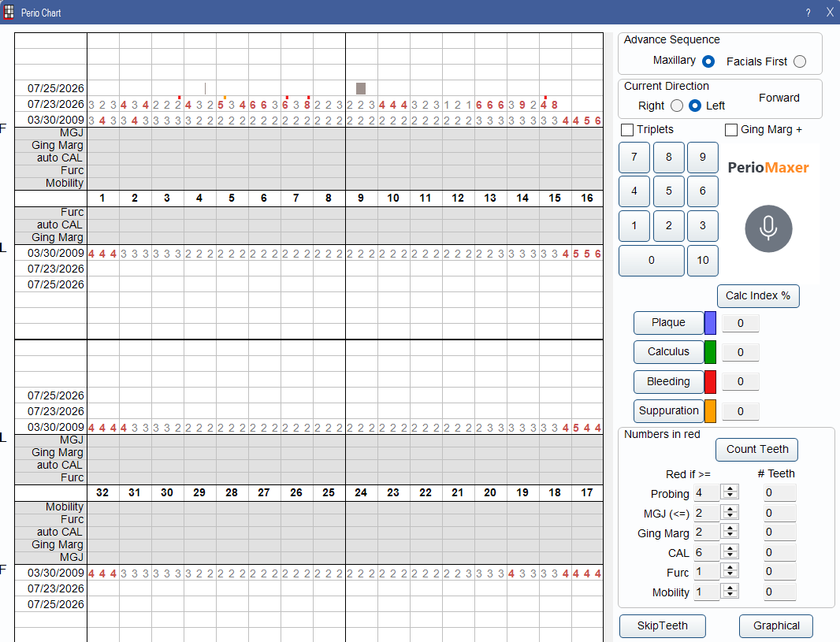The width and height of the screenshot is (840, 642).
Task: Select tooth number 28 header
Action: pyautogui.click(x=232, y=492)
